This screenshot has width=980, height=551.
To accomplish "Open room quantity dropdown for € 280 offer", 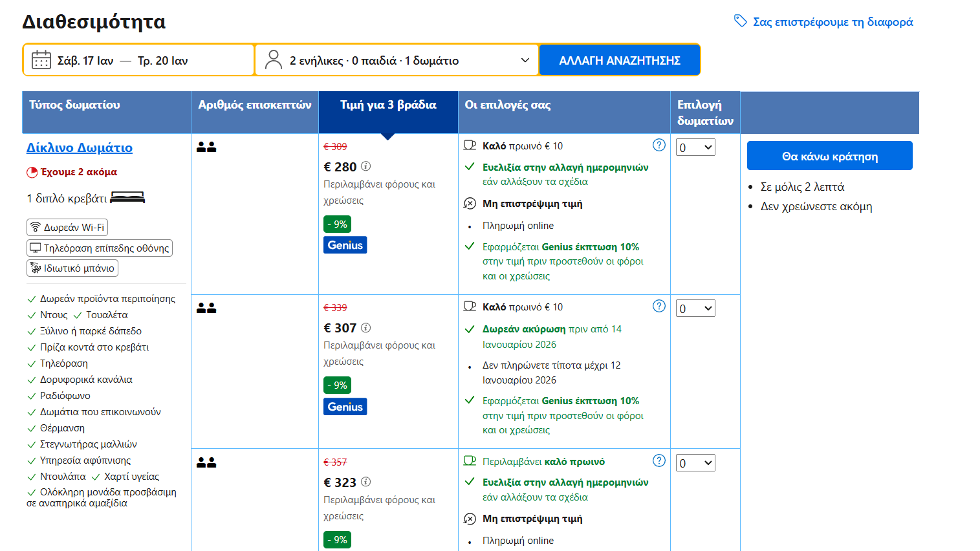I will pyautogui.click(x=695, y=147).
